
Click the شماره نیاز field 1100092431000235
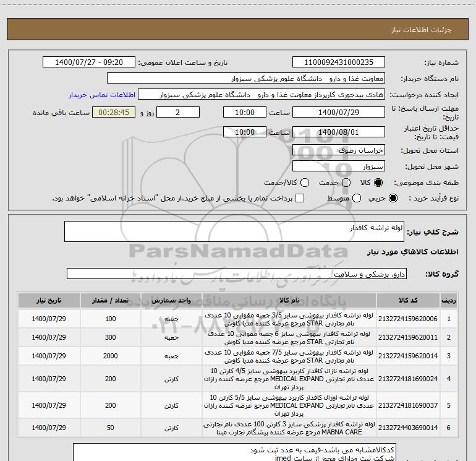(x=339, y=62)
